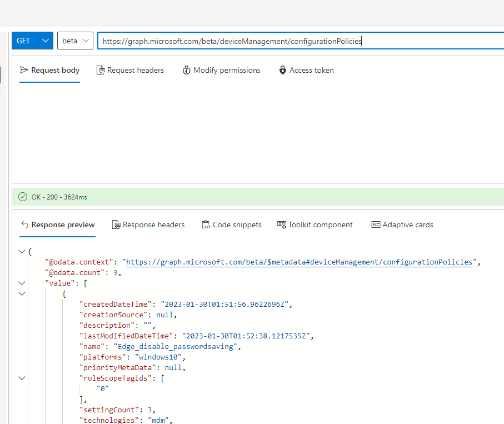The height and width of the screenshot is (424, 504).
Task: Click the request URL input field
Action: point(301,41)
